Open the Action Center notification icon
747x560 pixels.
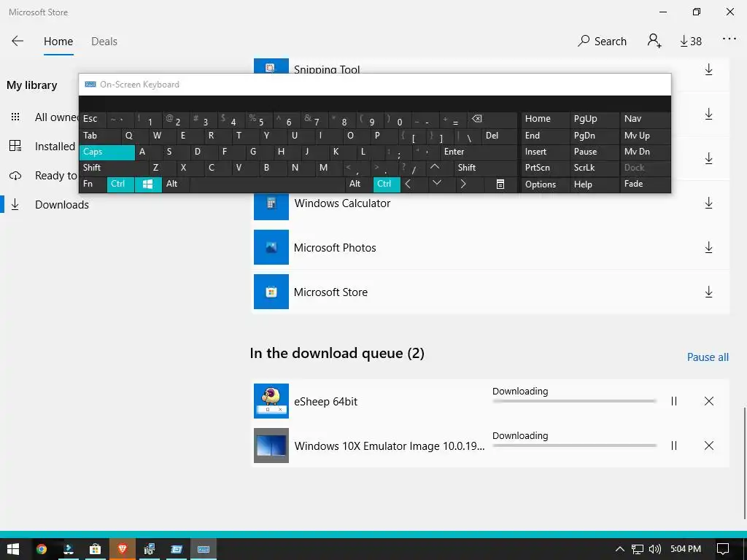(723, 549)
